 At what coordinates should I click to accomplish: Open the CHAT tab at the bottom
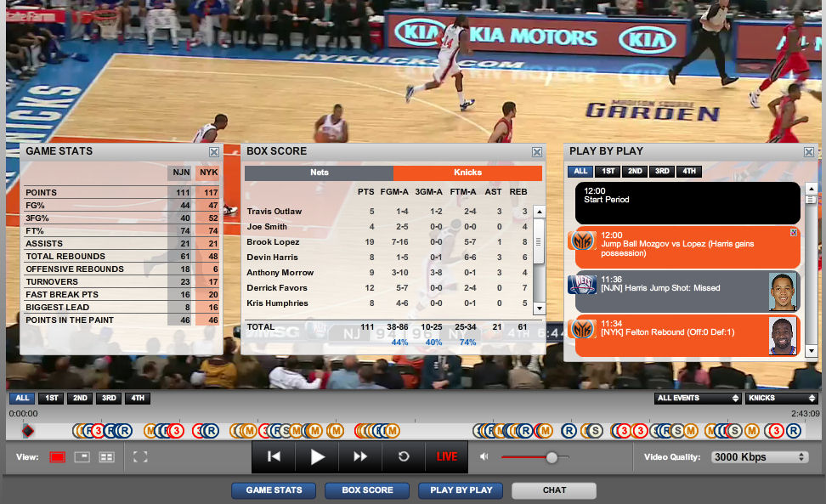(x=553, y=490)
